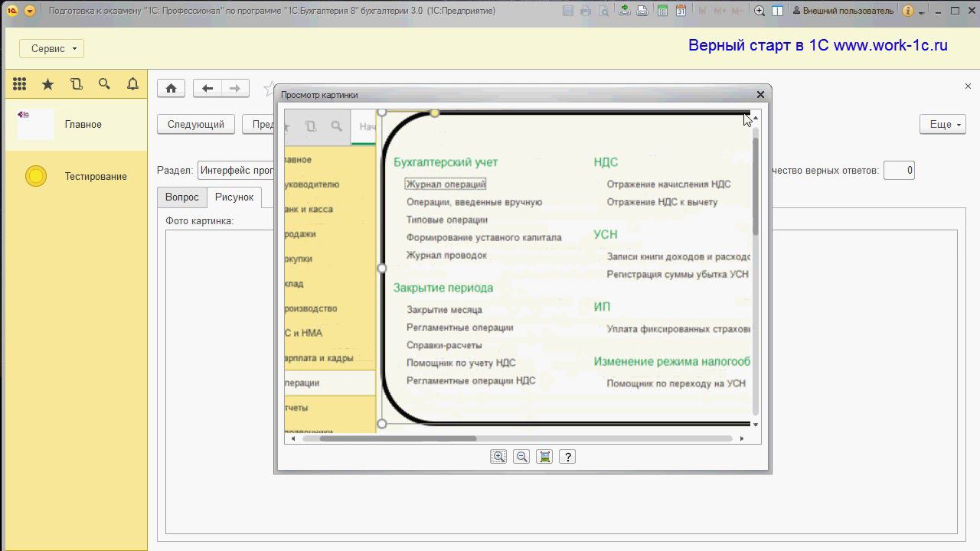Click Журнал проводок in the picture
The image size is (980, 551).
pyautogui.click(x=446, y=256)
